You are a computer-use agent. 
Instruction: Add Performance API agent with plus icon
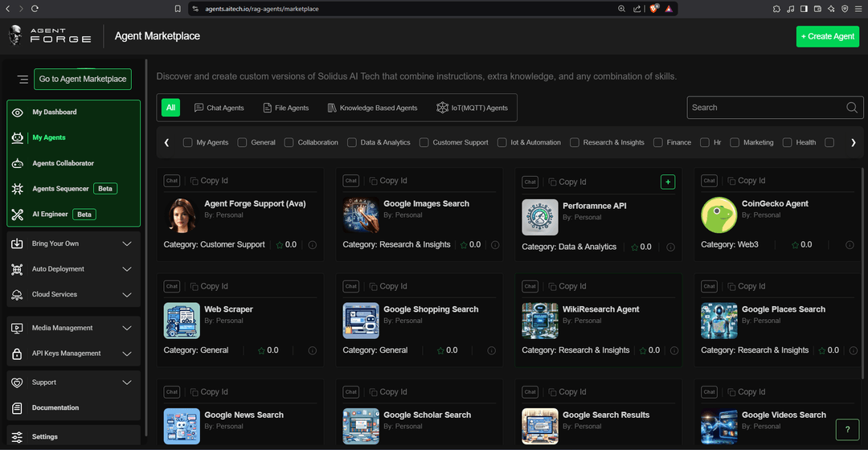(x=668, y=182)
